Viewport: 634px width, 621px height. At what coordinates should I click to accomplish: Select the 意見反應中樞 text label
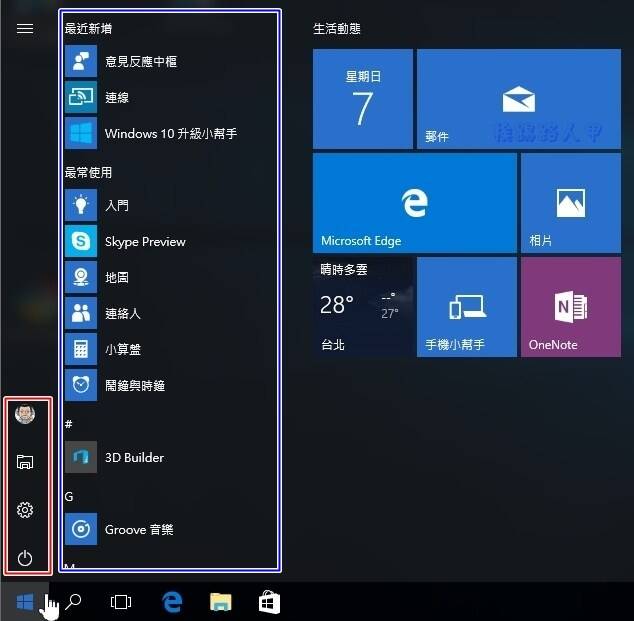click(141, 61)
